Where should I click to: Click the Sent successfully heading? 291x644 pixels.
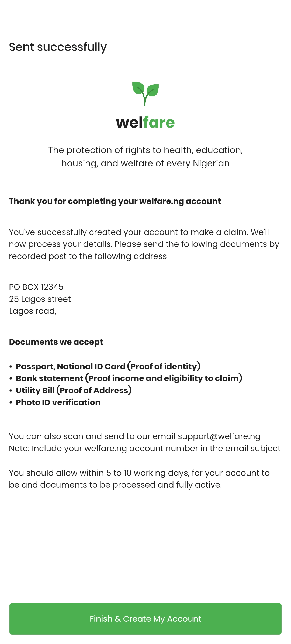coord(58,47)
